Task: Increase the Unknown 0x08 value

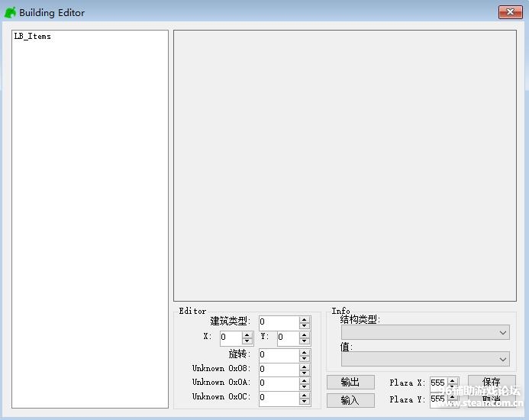Action: point(305,366)
